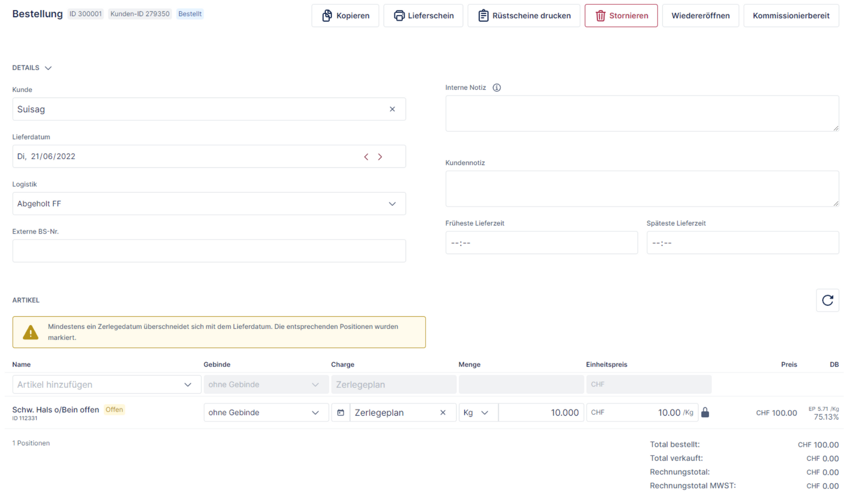Remove the Zerlegeplan charge value
865x504 pixels.
(443, 413)
